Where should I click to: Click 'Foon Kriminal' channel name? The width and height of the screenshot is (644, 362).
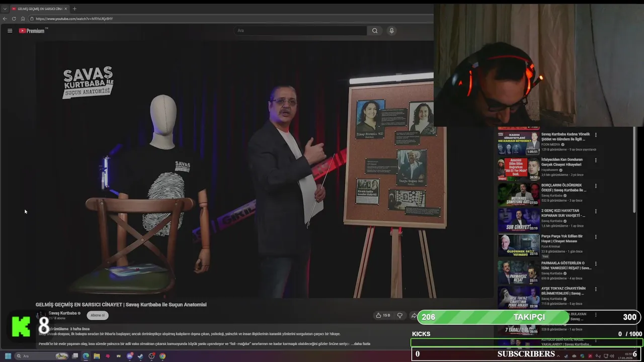(x=551, y=247)
